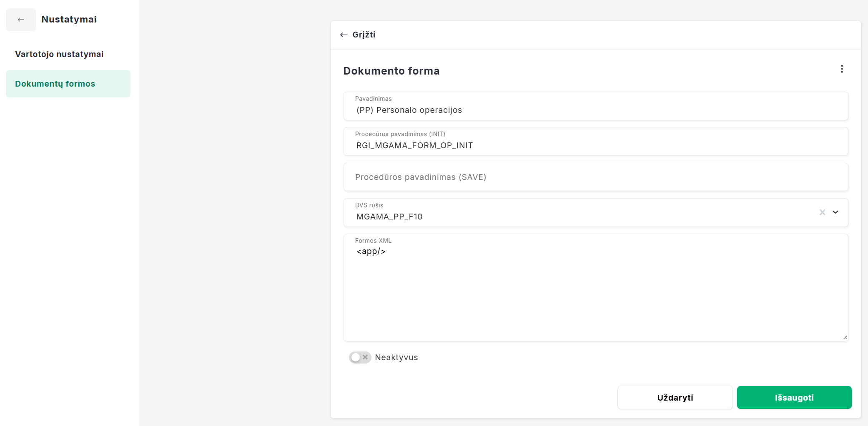Focus the Pavadinimas input field
868x426 pixels.
coord(595,110)
